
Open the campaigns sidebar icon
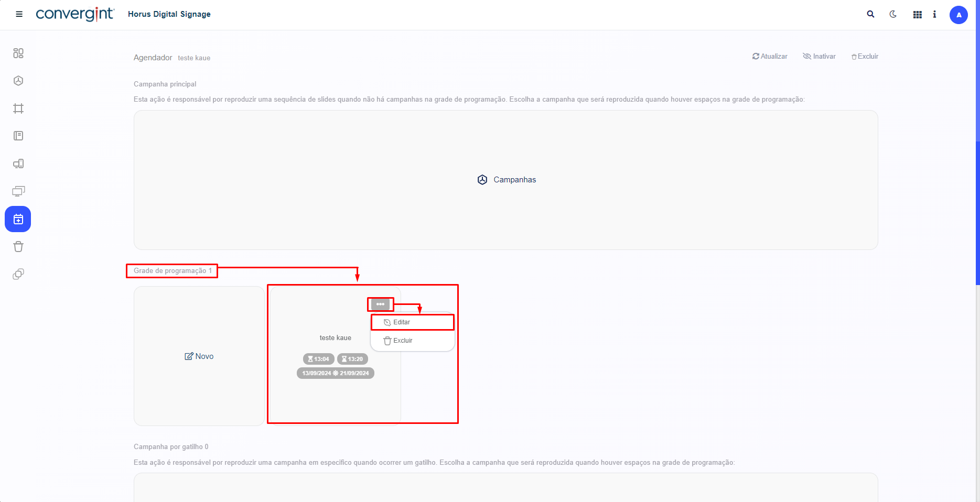click(18, 81)
